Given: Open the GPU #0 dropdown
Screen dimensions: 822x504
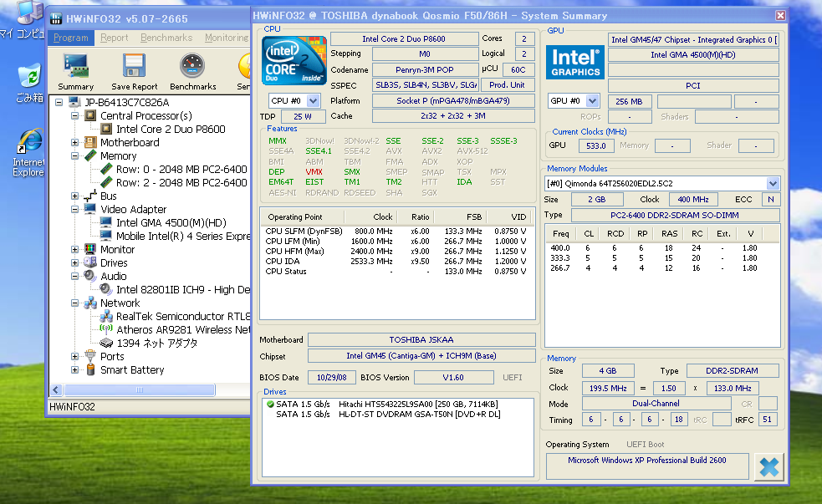Looking at the screenshot, I should tap(592, 100).
